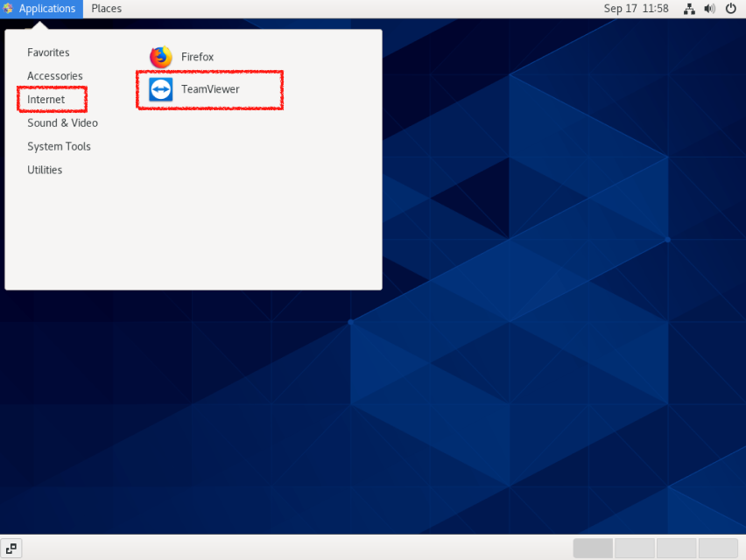746x560 pixels.
Task: Open the volume speaker icon
Action: coord(709,9)
